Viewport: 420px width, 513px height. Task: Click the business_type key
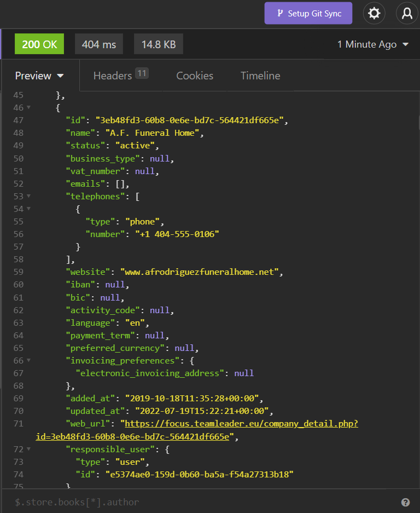click(103, 159)
